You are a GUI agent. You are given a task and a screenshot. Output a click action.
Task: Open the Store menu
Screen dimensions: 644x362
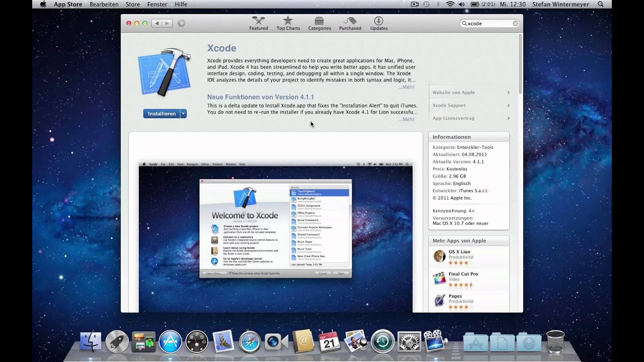(133, 4)
